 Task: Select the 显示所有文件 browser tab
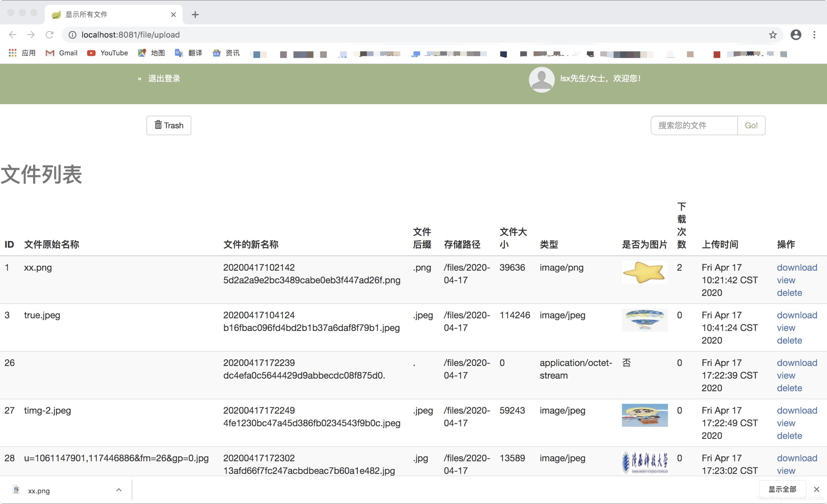(113, 14)
